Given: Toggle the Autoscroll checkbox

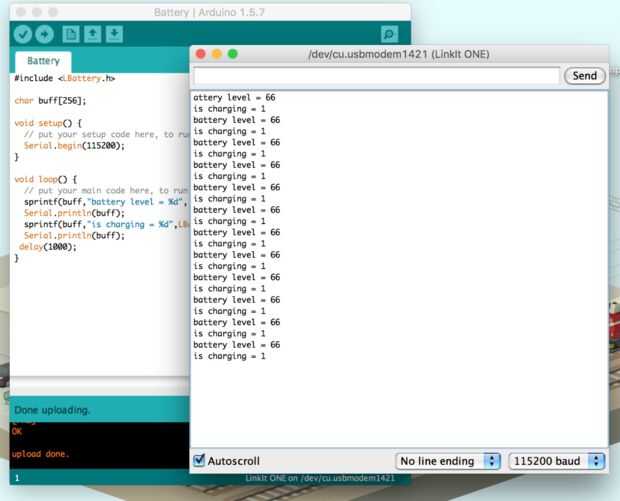Looking at the screenshot, I should (x=199, y=460).
